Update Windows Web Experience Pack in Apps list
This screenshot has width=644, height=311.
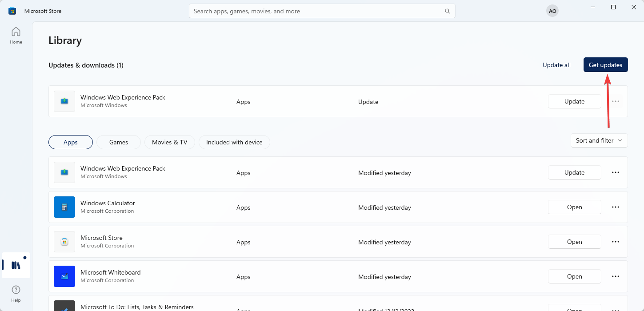click(x=575, y=172)
